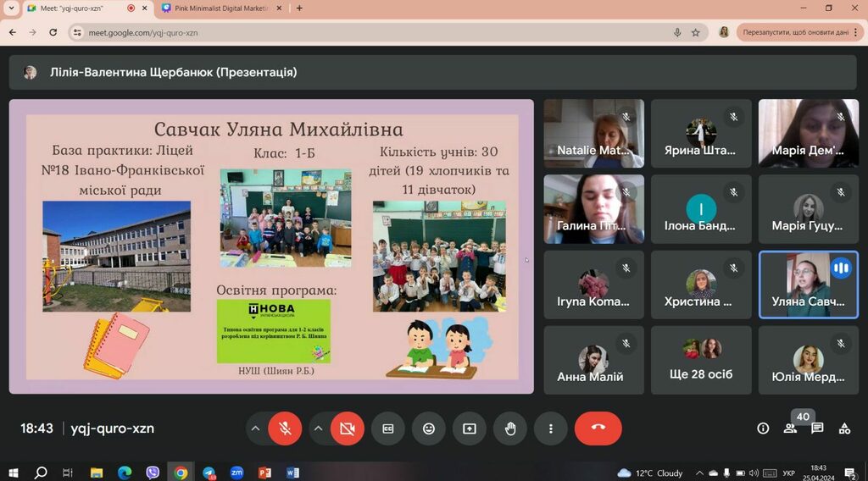The width and height of the screenshot is (868, 481).
Task: Expand video settings arrow beside camera
Action: point(319,428)
